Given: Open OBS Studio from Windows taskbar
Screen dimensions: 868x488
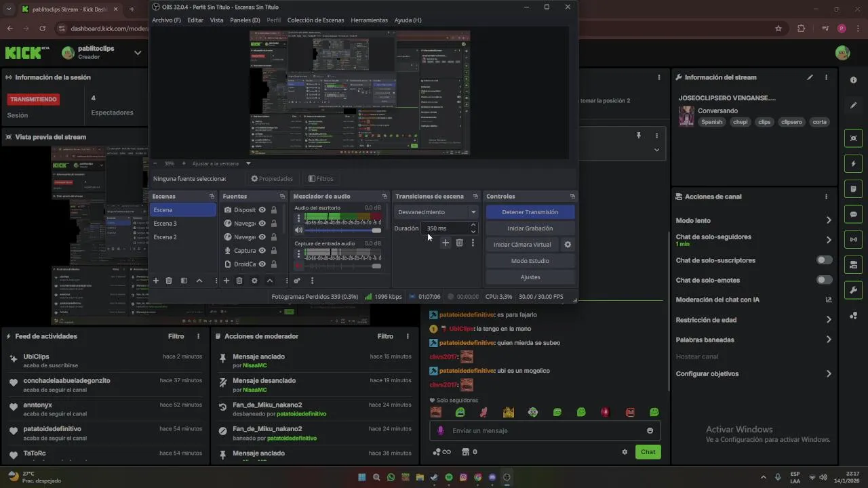Looking at the screenshot, I should 507,477.
